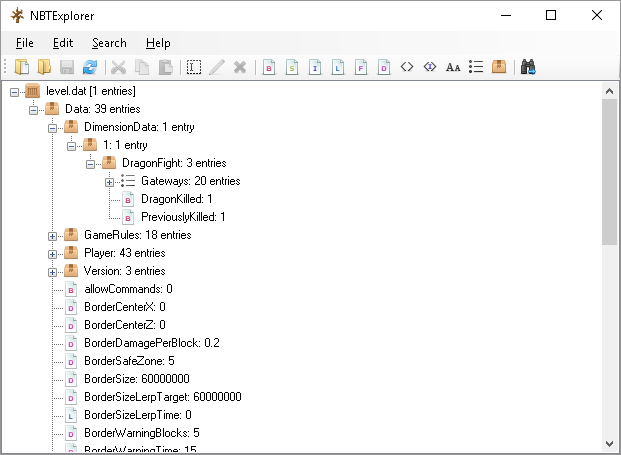Maximize the NBTExplorer window

pyautogui.click(x=551, y=15)
